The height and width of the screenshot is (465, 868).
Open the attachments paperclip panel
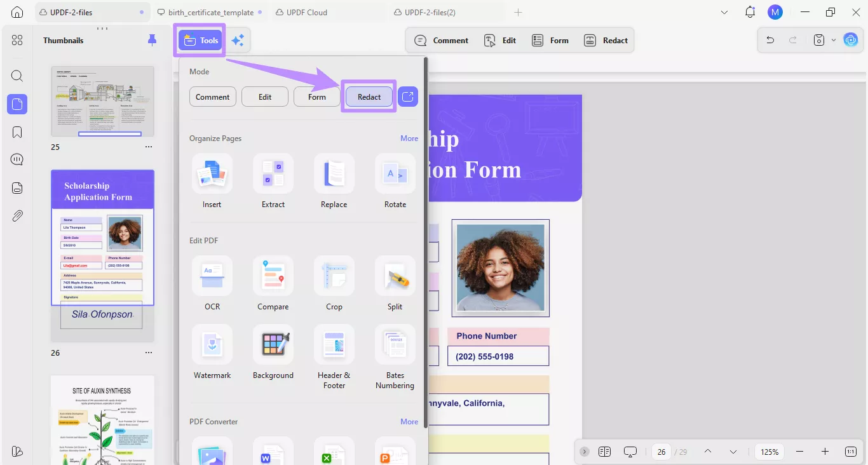[x=17, y=216]
